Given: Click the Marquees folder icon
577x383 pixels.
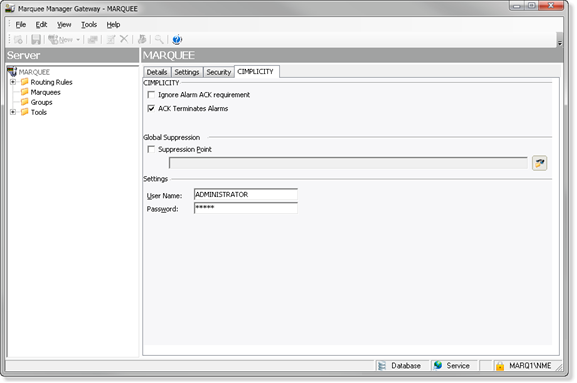Looking at the screenshot, I should [x=25, y=92].
